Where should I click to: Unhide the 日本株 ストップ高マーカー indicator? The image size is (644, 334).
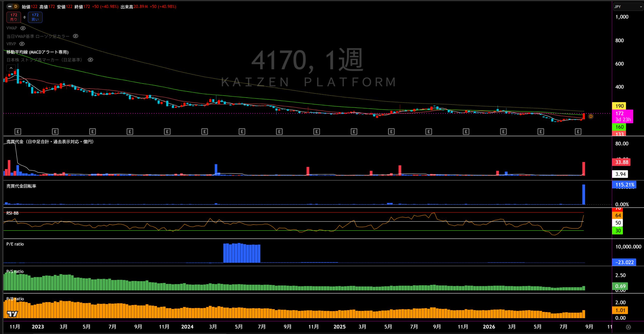pyautogui.click(x=90, y=60)
